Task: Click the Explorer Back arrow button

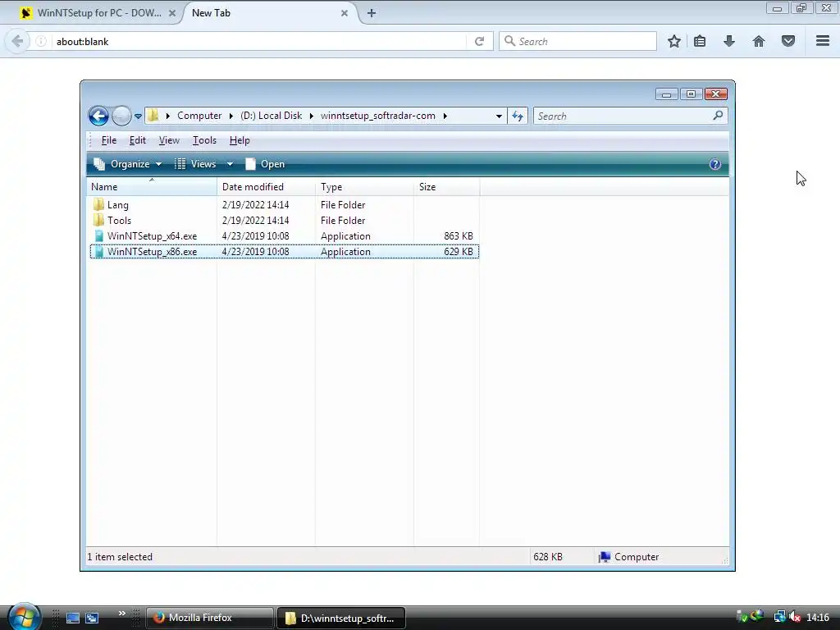Action: [98, 116]
